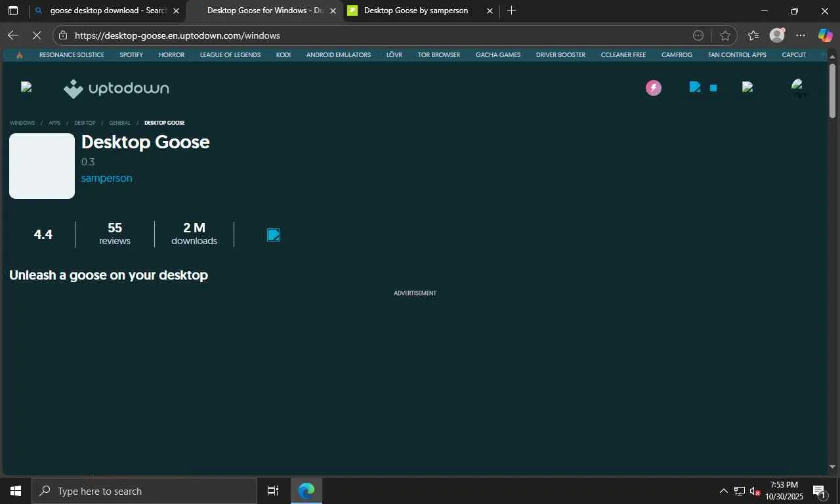Open the notification center icon
The image size is (840, 504).
pos(819,491)
